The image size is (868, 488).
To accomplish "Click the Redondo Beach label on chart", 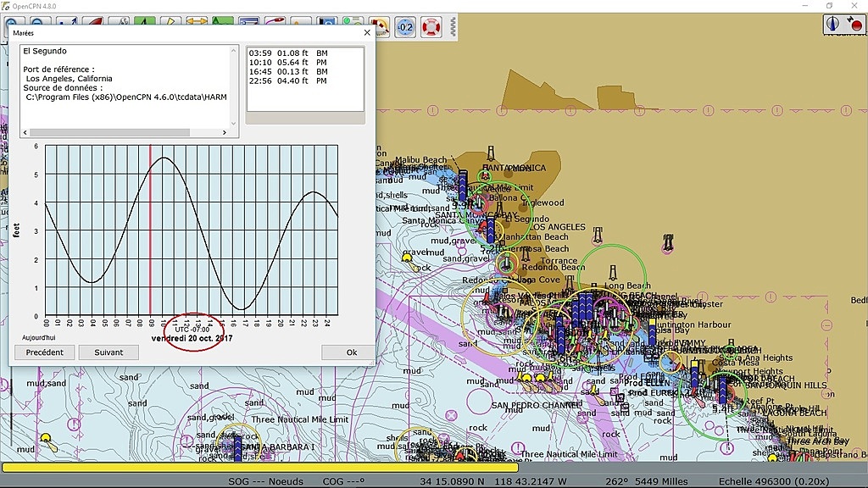I will coord(553,267).
